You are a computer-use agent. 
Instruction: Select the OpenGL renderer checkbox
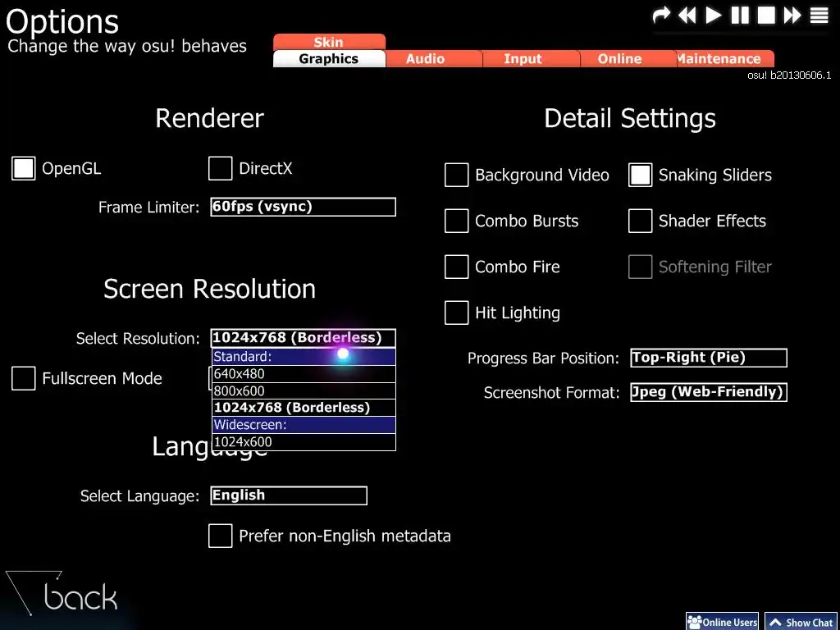tap(24, 168)
